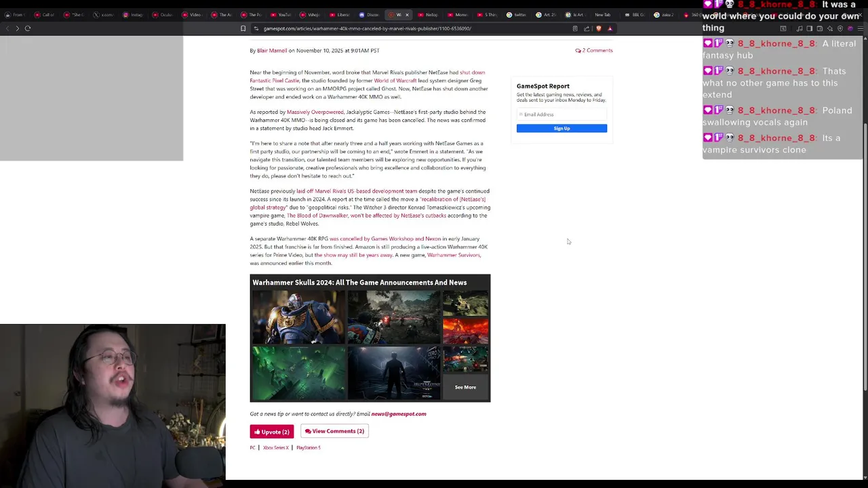Share this page via the share icon
This screenshot has width=868, height=488.
[587, 28]
